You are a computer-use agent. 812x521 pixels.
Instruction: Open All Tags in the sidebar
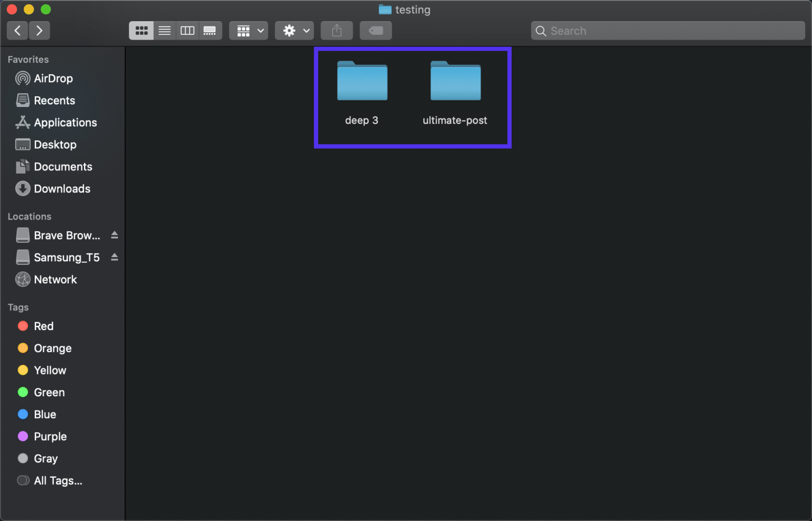pos(57,480)
